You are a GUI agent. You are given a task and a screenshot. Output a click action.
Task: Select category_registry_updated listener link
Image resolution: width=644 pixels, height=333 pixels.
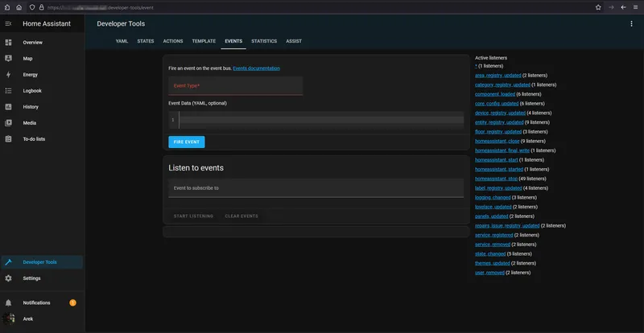click(502, 85)
